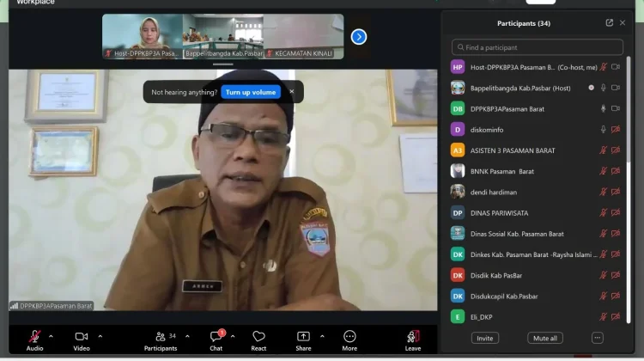Screen dimensions: 644x361
Task: Click microphone icon for Bappelitbangda Kab.Pasbar
Action: 603,88
